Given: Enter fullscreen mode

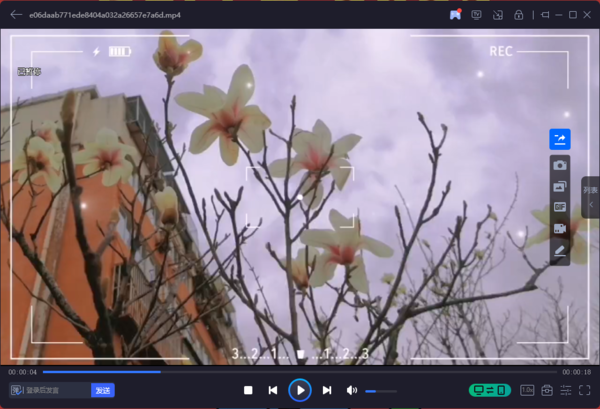Looking at the screenshot, I should coord(585,390).
